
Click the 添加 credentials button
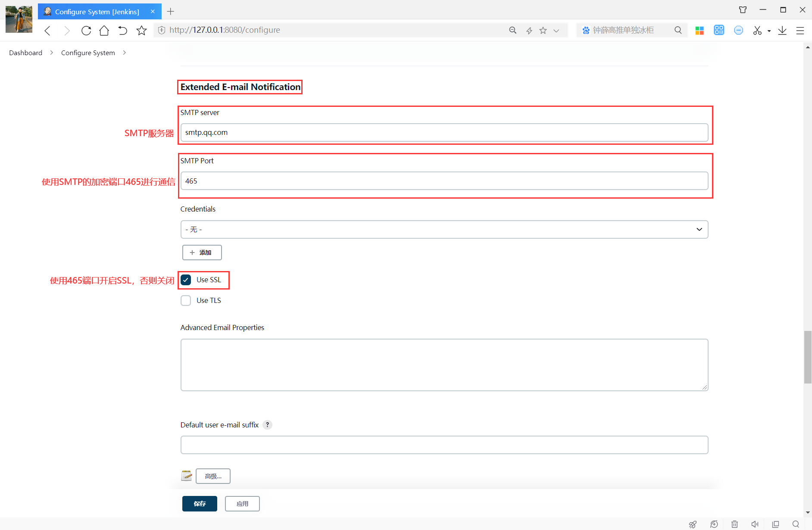[x=202, y=253]
